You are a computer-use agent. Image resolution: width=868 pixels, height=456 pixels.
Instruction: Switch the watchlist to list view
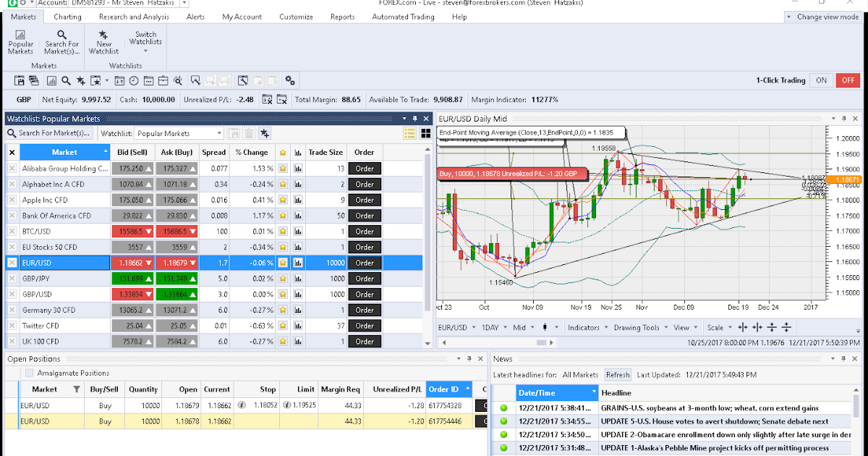409,133
